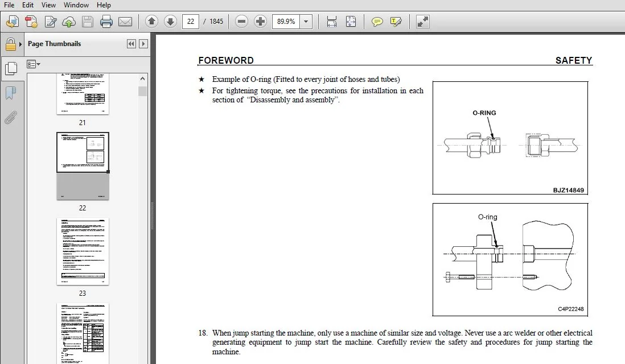Click the Open file icon in toolbar
The image size is (625, 364).
coord(13,22)
